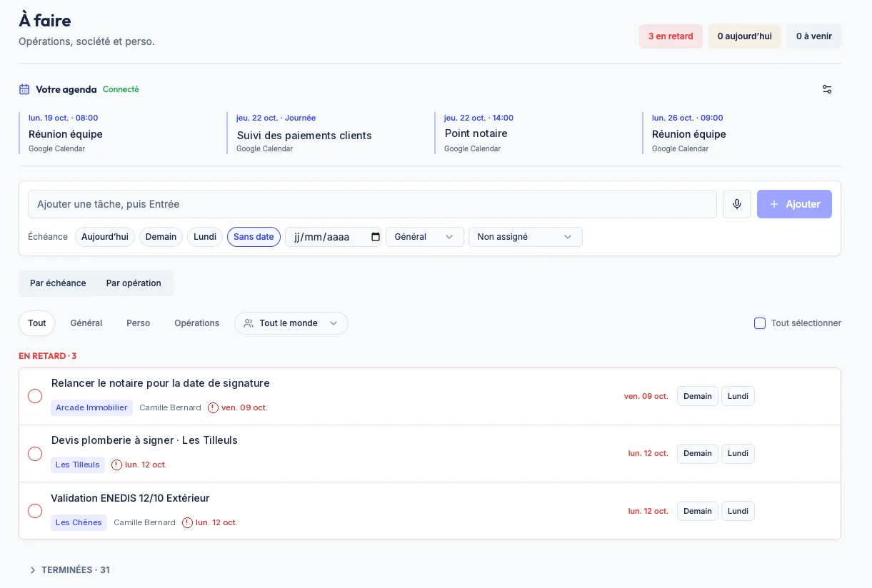Click the calendar icon beside Votre agenda

24,89
